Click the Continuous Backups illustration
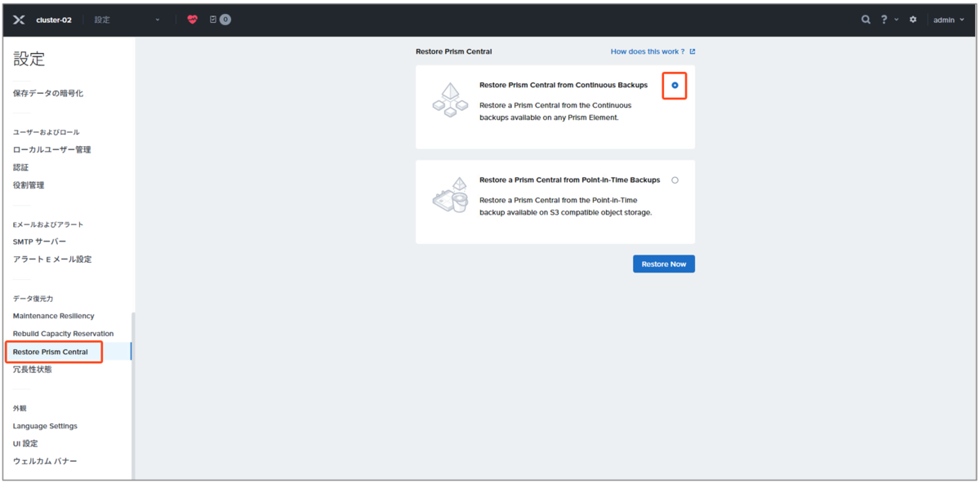 (x=450, y=100)
